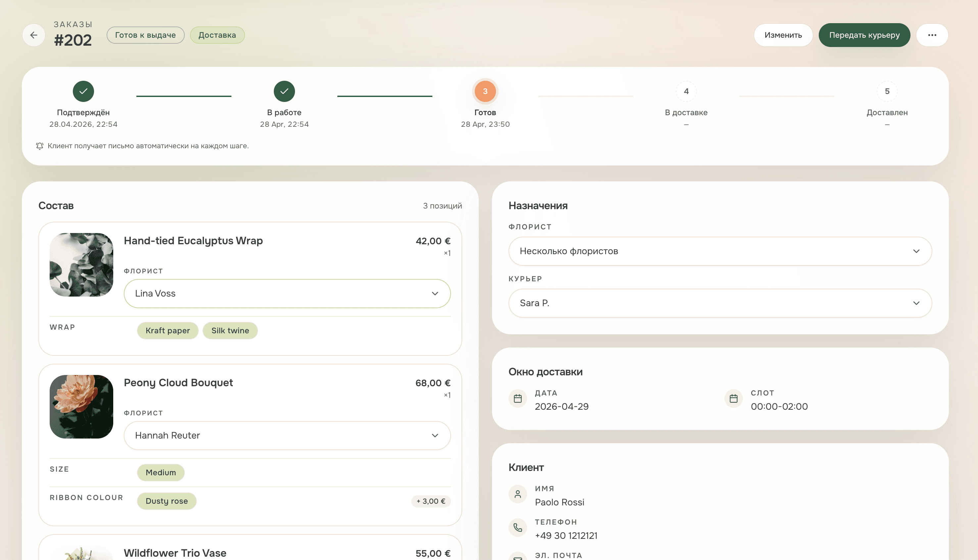Click the Состав section heading
Screen dimensions: 978x560
tap(56, 206)
